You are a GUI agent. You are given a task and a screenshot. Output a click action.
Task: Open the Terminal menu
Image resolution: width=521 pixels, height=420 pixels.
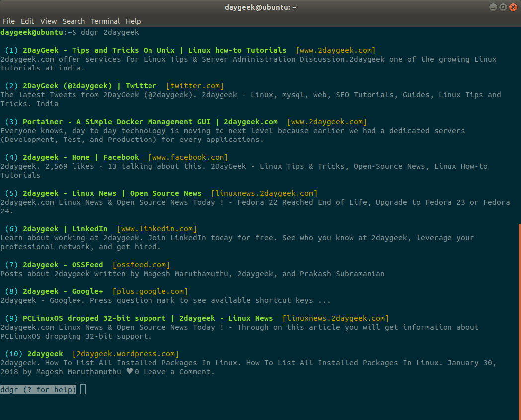coord(105,21)
